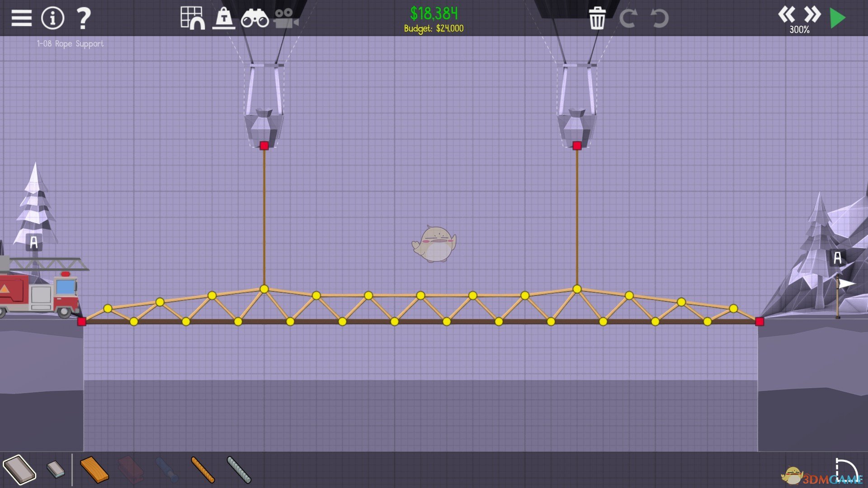This screenshot has height=488, width=868.
Task: Select the wood plank material
Action: click(x=94, y=470)
